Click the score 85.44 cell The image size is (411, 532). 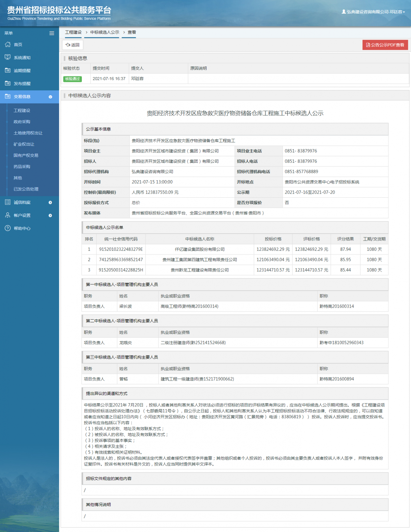coord(346,270)
